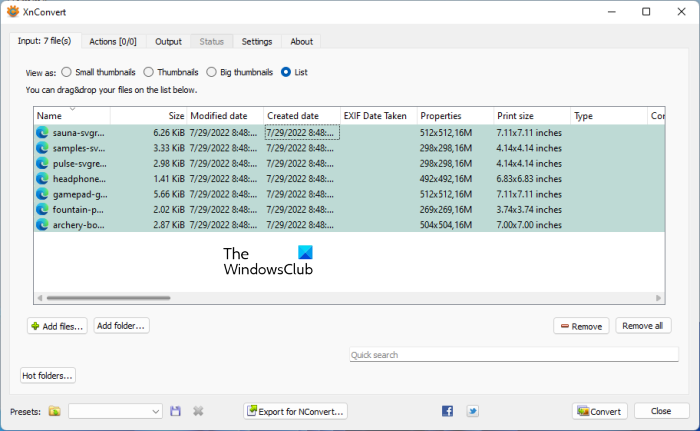Click the Edge icon beside sauna-svgr file
This screenshot has width=700, height=431.
(x=42, y=133)
